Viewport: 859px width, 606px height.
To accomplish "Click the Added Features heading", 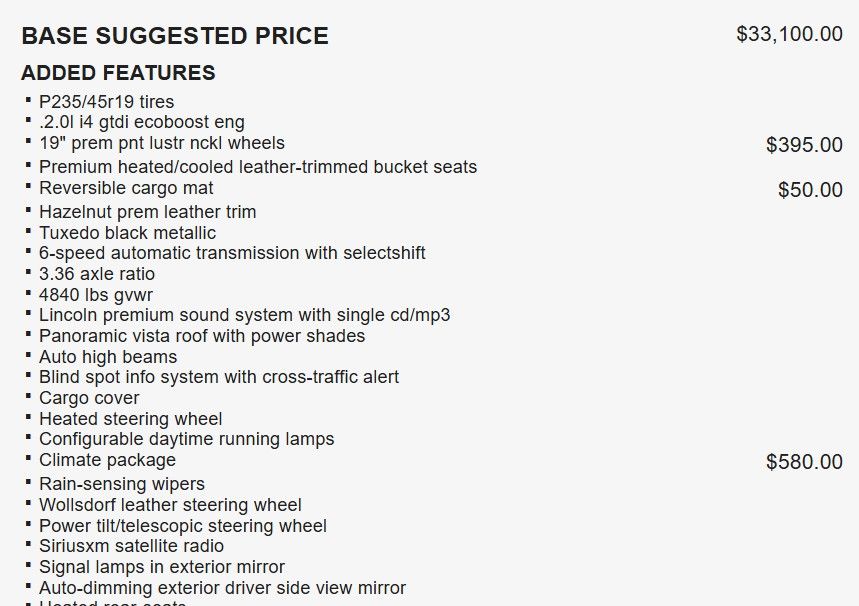I will 118,73.
